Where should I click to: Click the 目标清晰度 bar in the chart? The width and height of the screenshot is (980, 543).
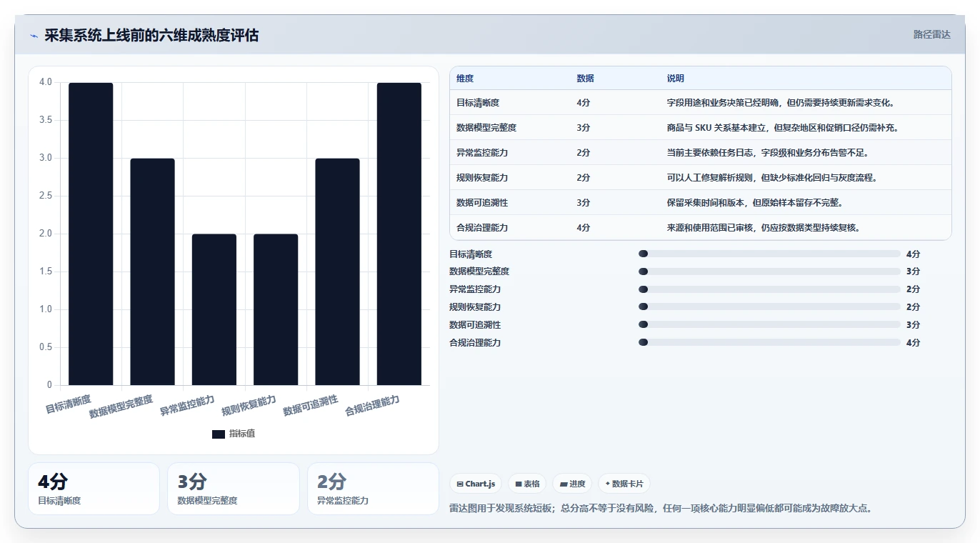[x=91, y=234]
